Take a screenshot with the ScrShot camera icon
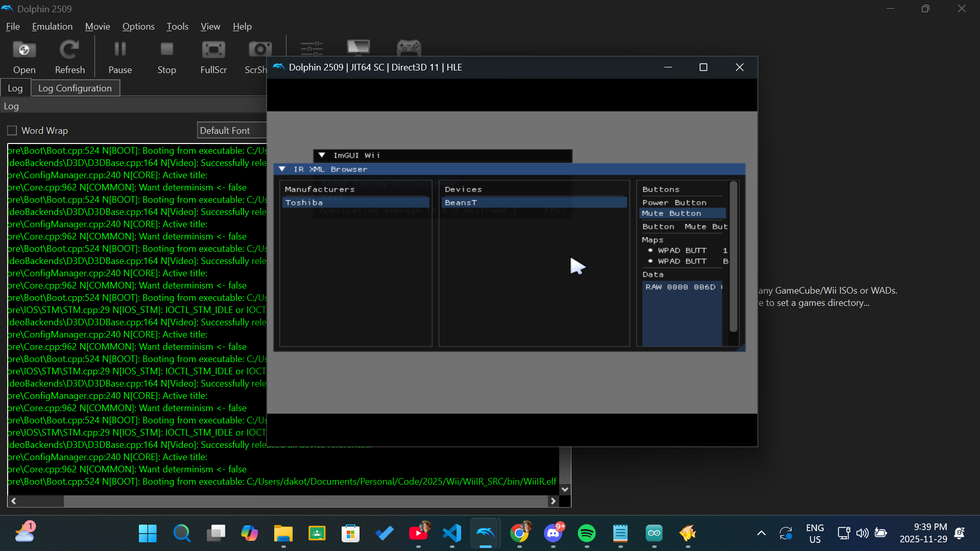980x551 pixels. (x=259, y=50)
